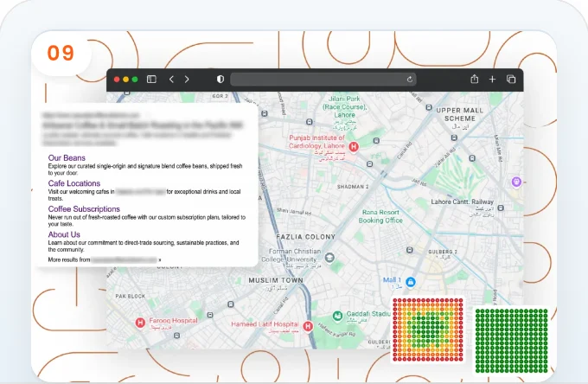Select the Hameed Latif Hospital map marker
Image resolution: width=588 pixels, height=384 pixels.
coord(308,326)
